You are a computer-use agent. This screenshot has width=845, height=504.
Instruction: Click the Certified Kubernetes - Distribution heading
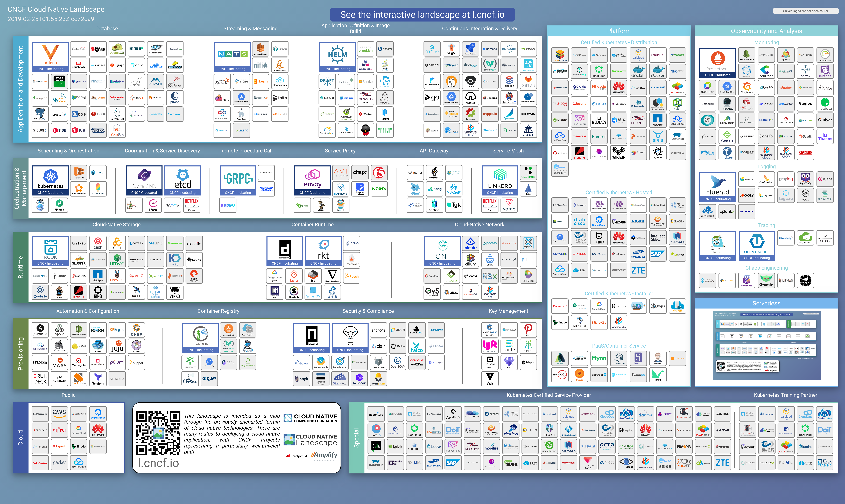click(619, 43)
